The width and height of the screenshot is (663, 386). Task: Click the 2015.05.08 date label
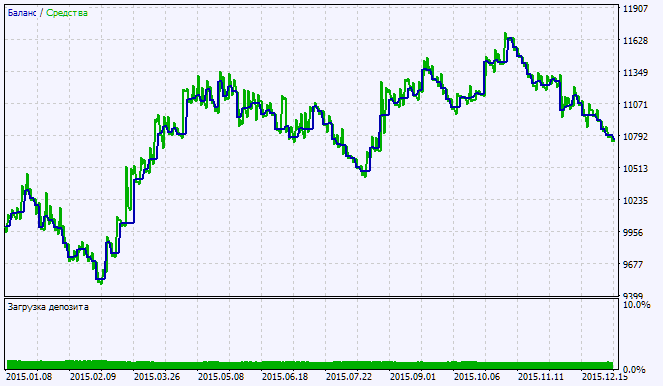pos(221,377)
